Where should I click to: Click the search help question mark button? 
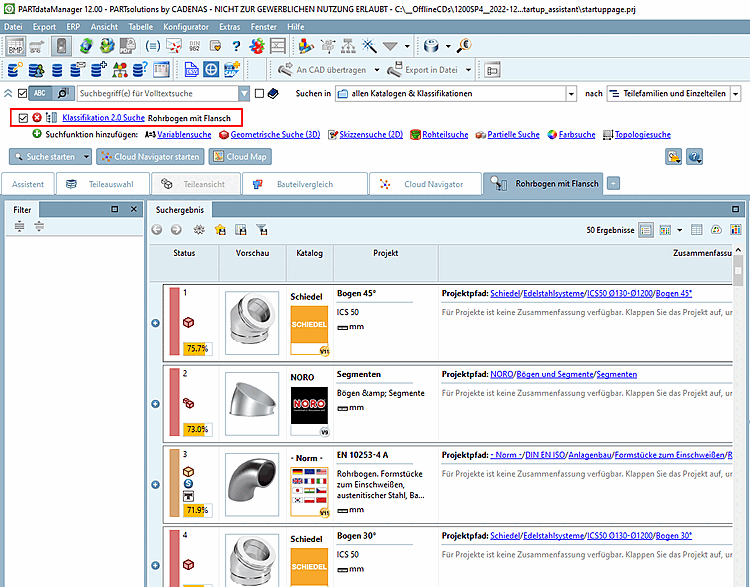coord(694,156)
